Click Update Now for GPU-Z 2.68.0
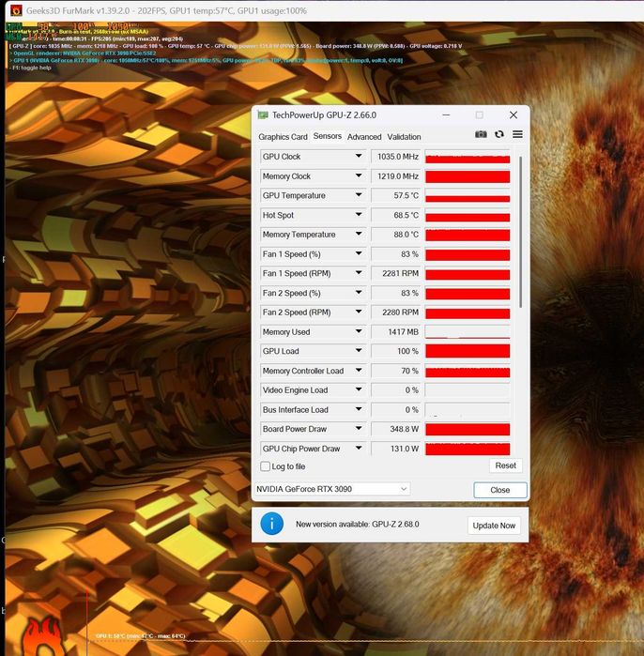 494,526
